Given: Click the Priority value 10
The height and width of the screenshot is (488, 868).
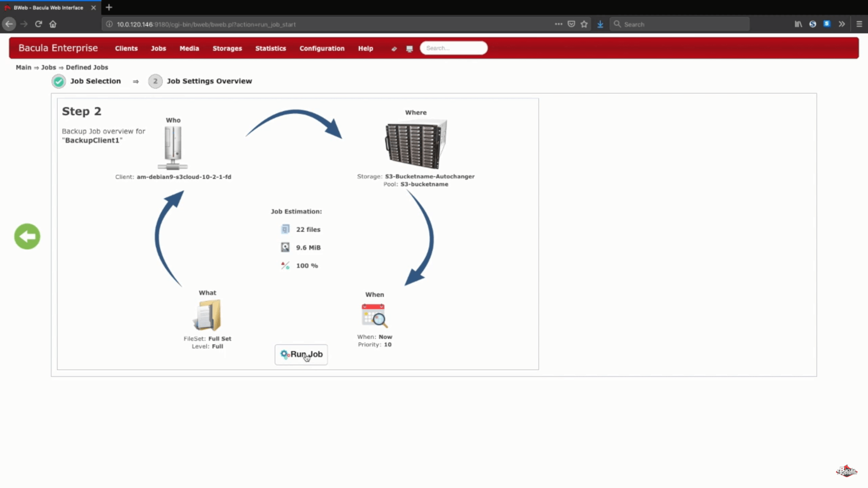Looking at the screenshot, I should tap(387, 344).
